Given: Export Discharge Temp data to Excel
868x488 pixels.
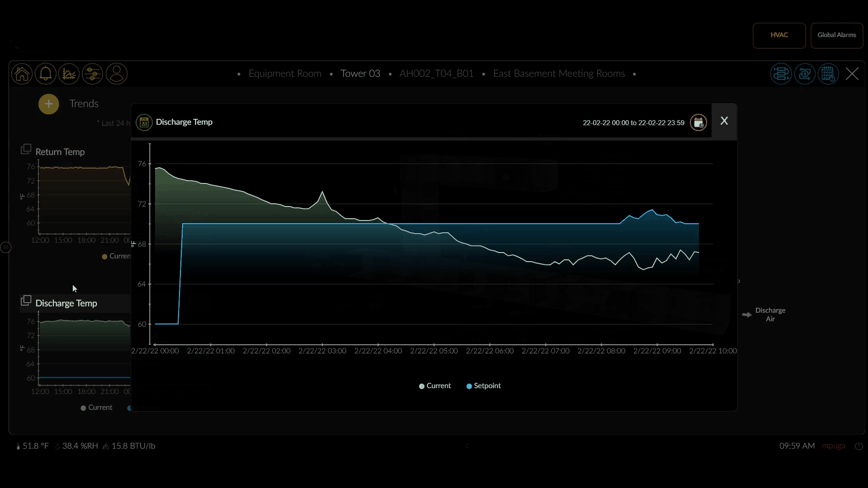Looking at the screenshot, I should (x=144, y=122).
